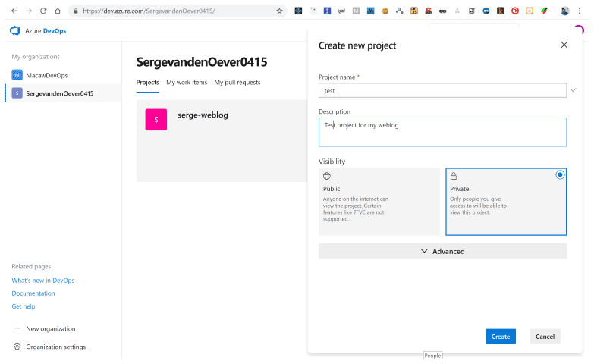Screen dimensions: 594x364
Task: Open the Projects tab
Action: pyautogui.click(x=147, y=82)
